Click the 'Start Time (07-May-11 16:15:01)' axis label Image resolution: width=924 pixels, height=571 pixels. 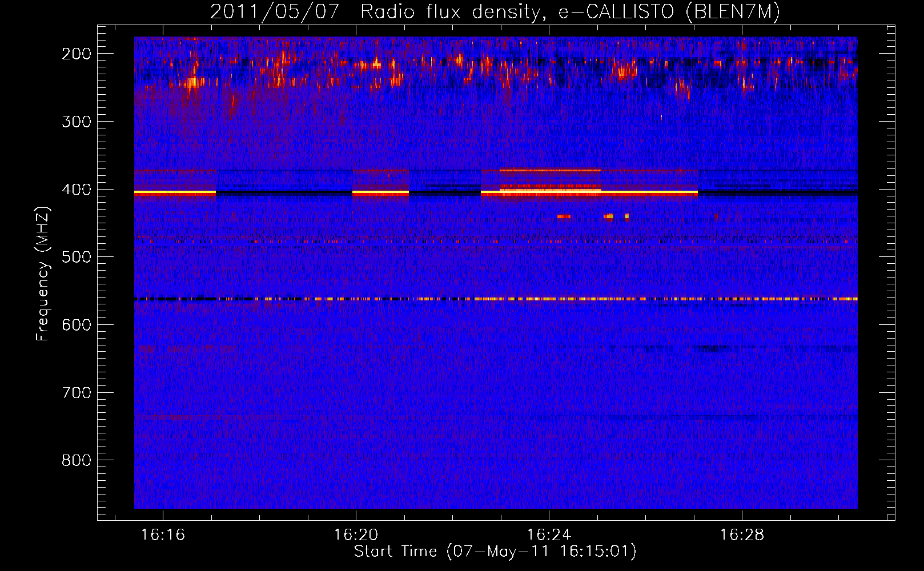click(x=495, y=552)
